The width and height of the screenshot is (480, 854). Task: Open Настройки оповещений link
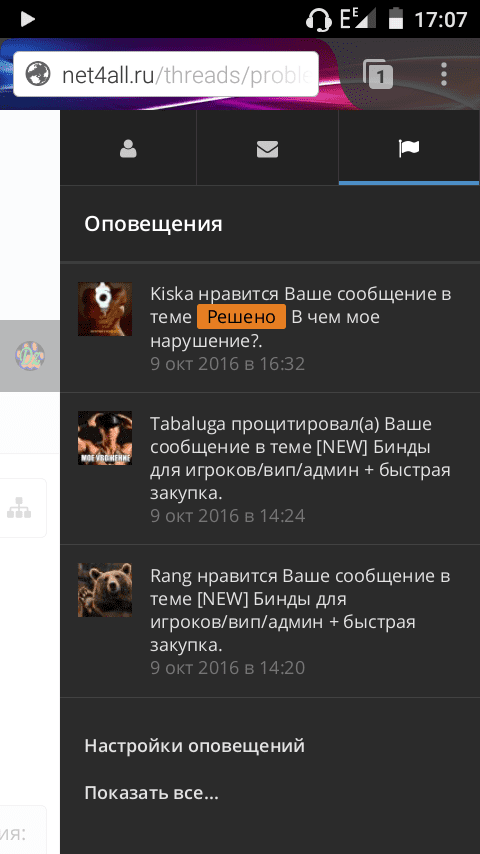click(195, 746)
